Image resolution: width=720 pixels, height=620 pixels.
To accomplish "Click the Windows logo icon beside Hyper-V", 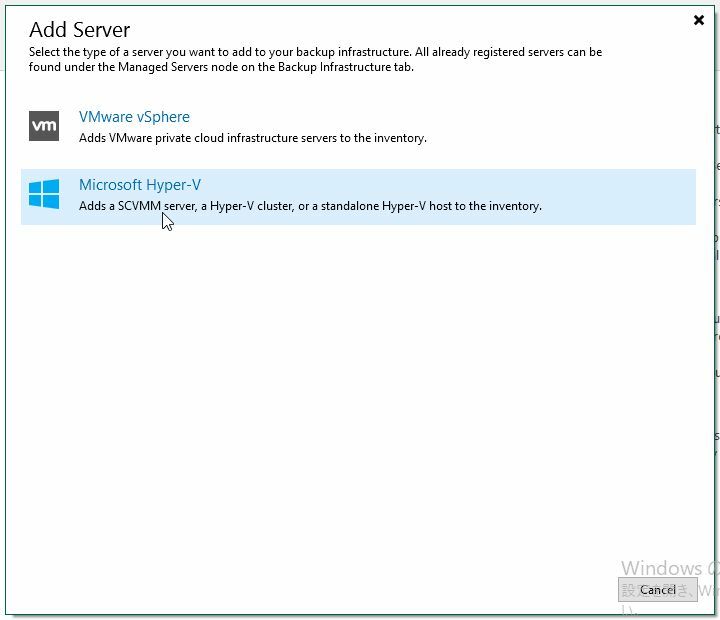I will (x=44, y=194).
